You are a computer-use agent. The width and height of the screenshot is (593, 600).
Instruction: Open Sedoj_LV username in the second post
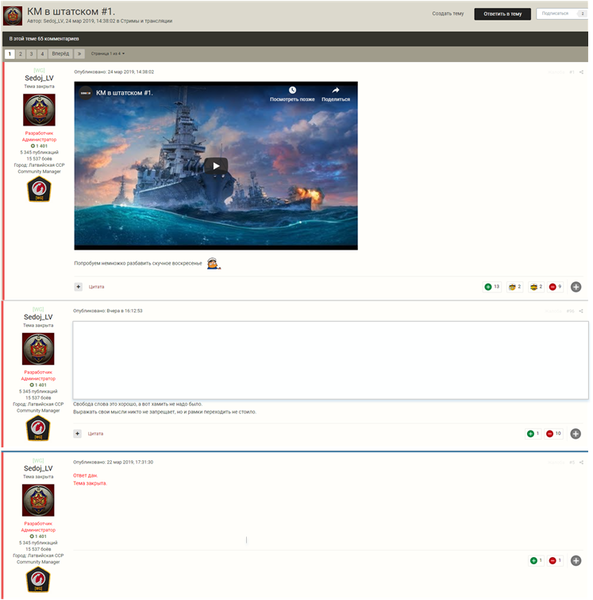pos(38,317)
